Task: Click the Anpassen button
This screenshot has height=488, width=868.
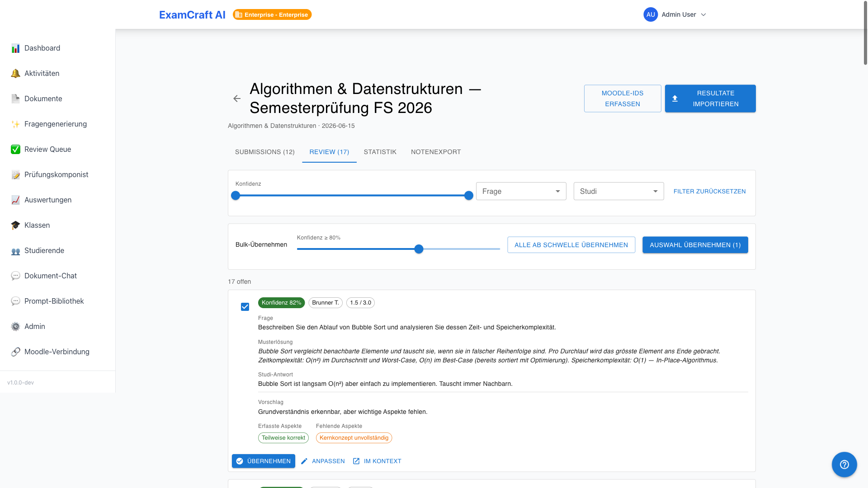Action: click(x=323, y=461)
